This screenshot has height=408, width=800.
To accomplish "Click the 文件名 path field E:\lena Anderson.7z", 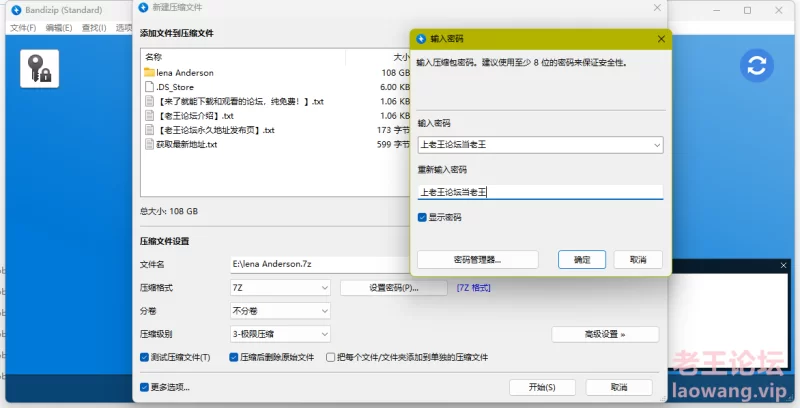I will (x=320, y=264).
